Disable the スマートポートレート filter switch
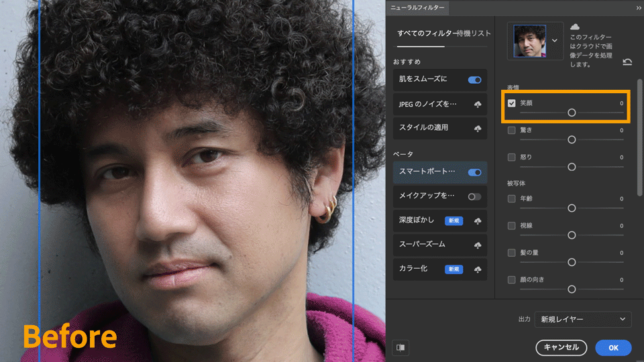644x362 pixels. pyautogui.click(x=474, y=172)
